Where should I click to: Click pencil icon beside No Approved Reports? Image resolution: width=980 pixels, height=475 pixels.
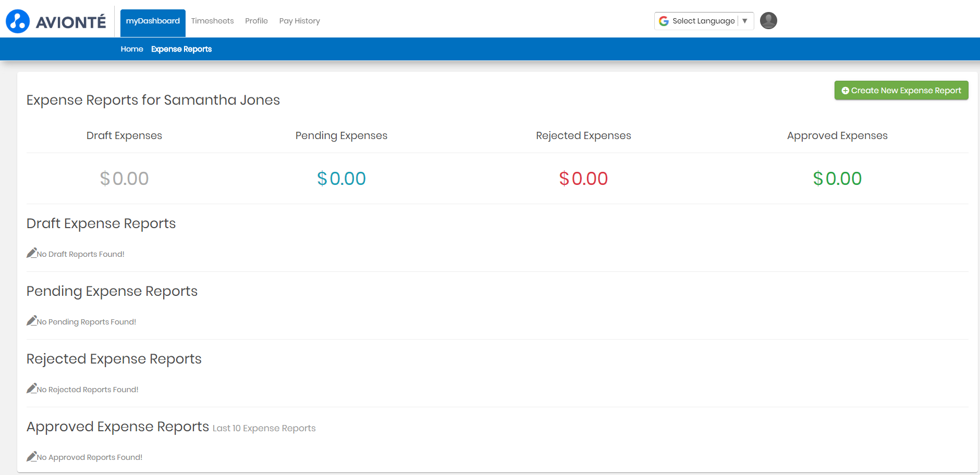[x=32, y=456]
